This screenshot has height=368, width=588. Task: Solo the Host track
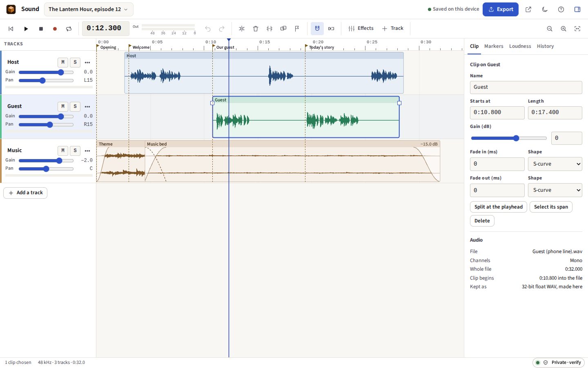pos(75,62)
